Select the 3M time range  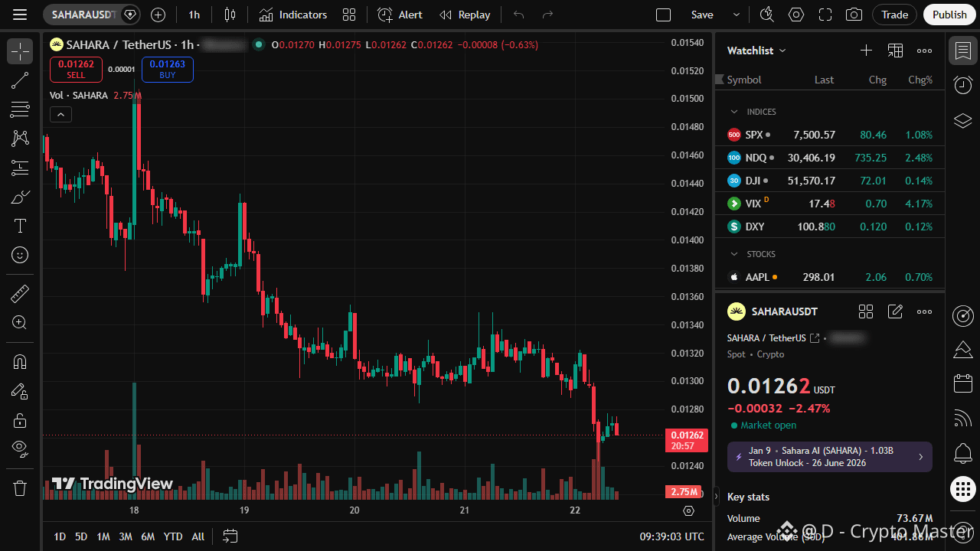click(x=126, y=536)
